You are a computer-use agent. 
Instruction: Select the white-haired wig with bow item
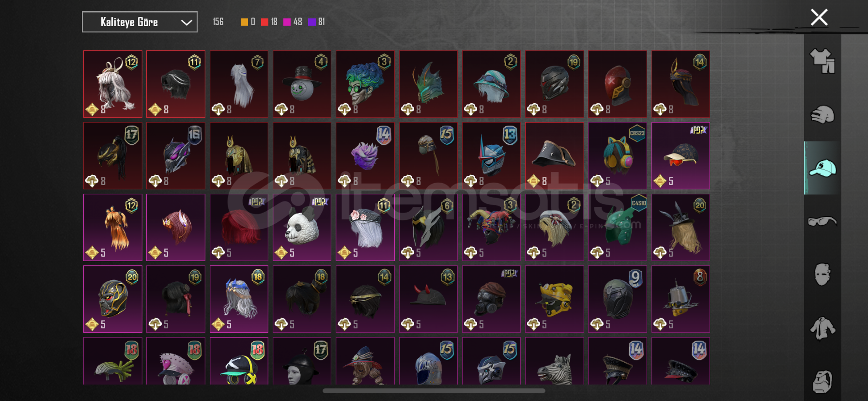point(113,84)
